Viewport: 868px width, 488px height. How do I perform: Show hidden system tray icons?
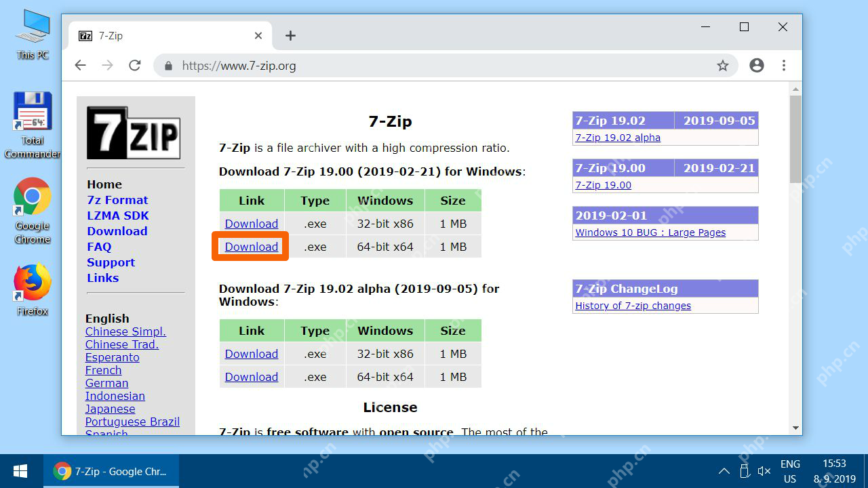pyautogui.click(x=724, y=471)
